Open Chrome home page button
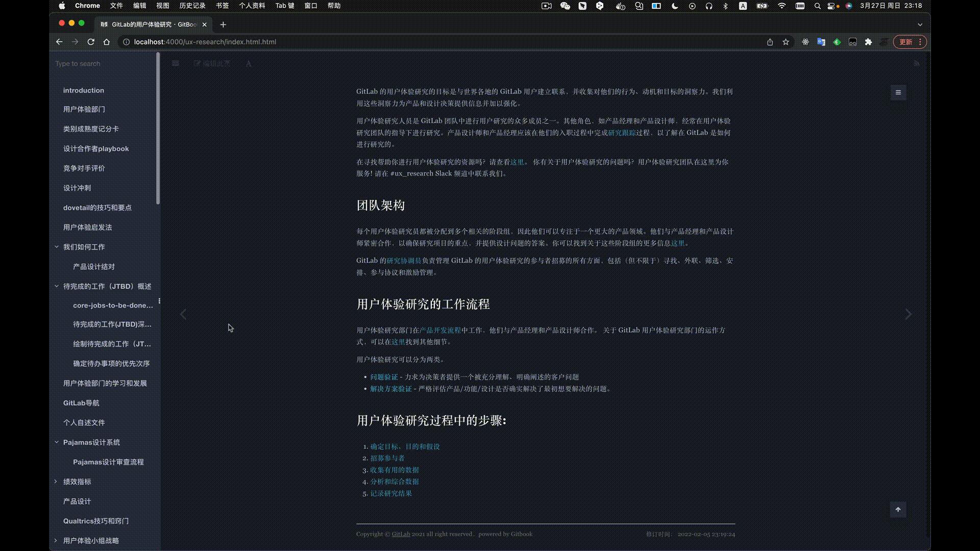 (107, 42)
